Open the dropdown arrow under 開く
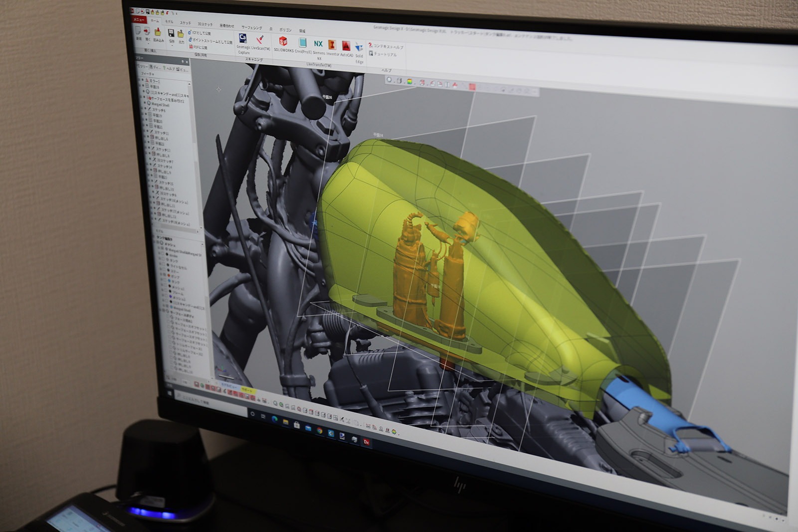 click(x=148, y=43)
